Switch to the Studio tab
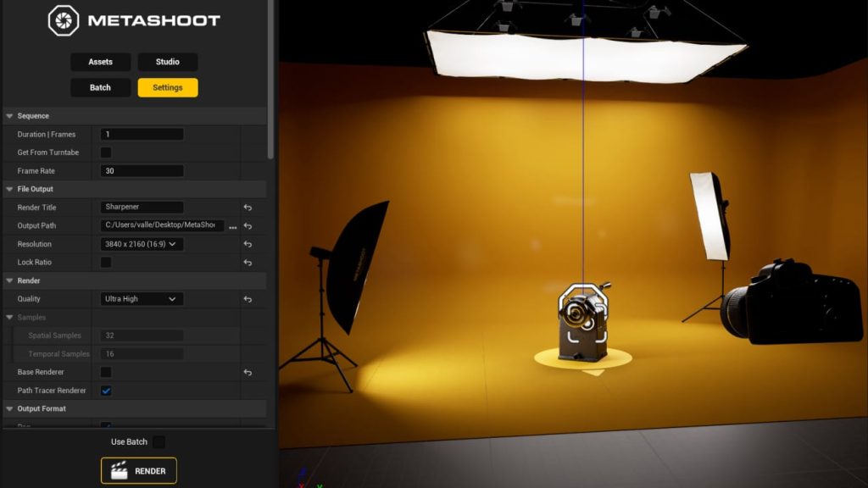Screen dimensions: 868x488 tap(168, 62)
